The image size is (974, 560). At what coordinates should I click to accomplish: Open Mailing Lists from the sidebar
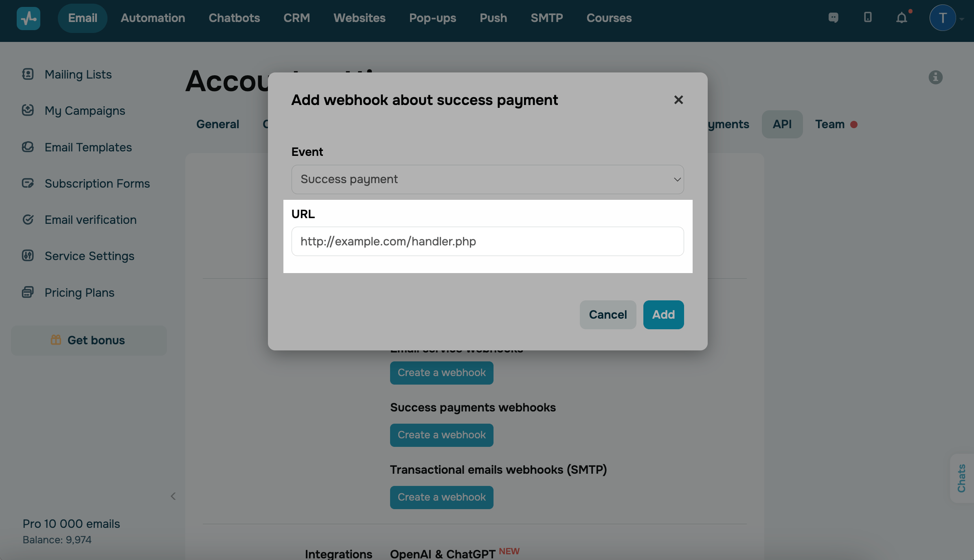(78, 74)
